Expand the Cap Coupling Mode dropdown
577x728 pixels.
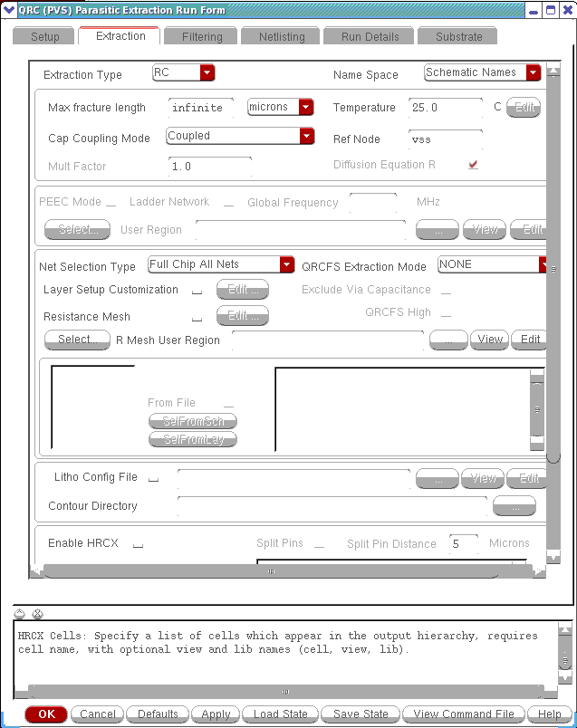click(240, 136)
